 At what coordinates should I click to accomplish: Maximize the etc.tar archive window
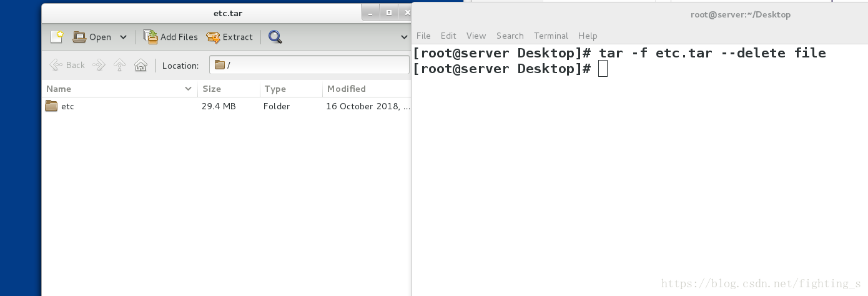click(389, 12)
